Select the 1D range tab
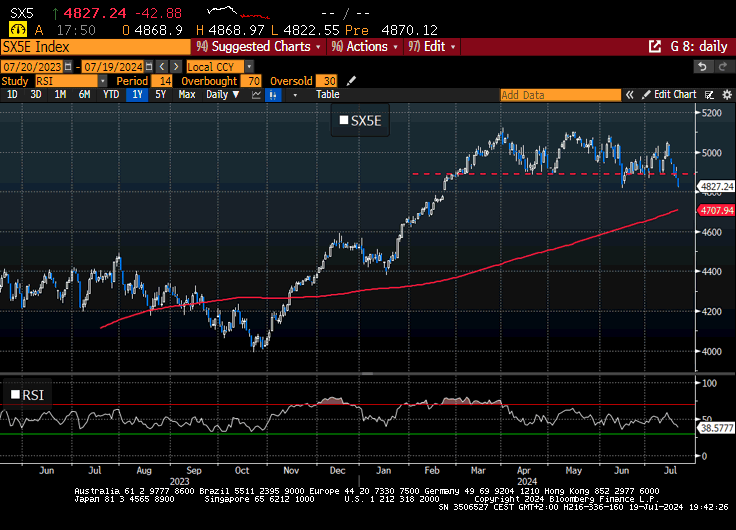 [x=12, y=95]
